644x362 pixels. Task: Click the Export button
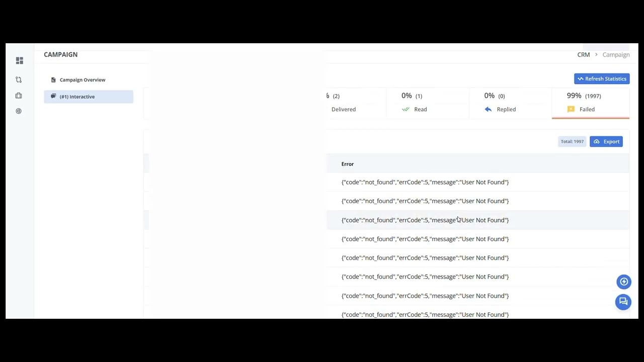(606, 142)
